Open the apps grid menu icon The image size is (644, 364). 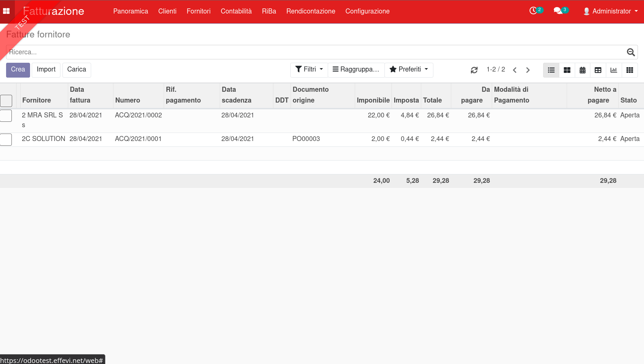[6, 11]
